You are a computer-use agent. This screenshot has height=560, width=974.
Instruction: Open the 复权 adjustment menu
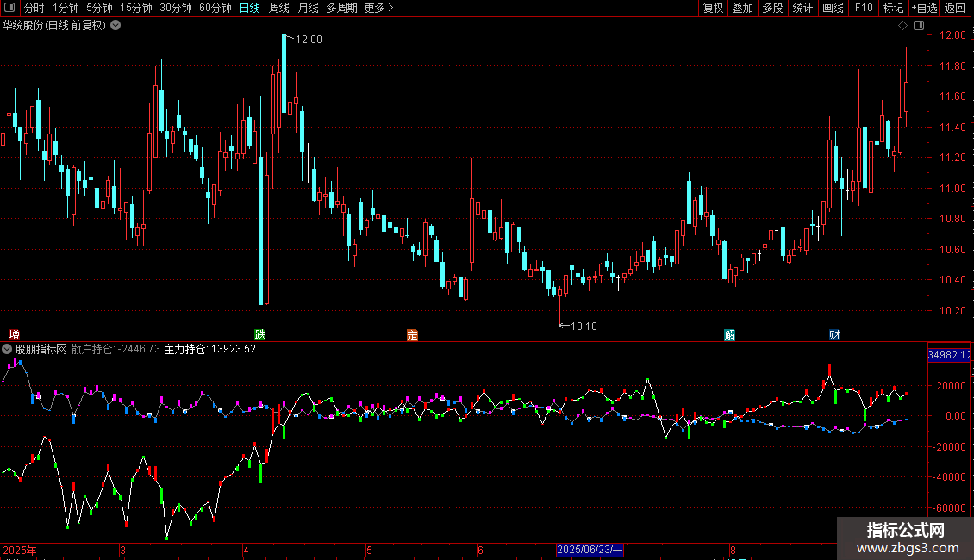click(713, 8)
